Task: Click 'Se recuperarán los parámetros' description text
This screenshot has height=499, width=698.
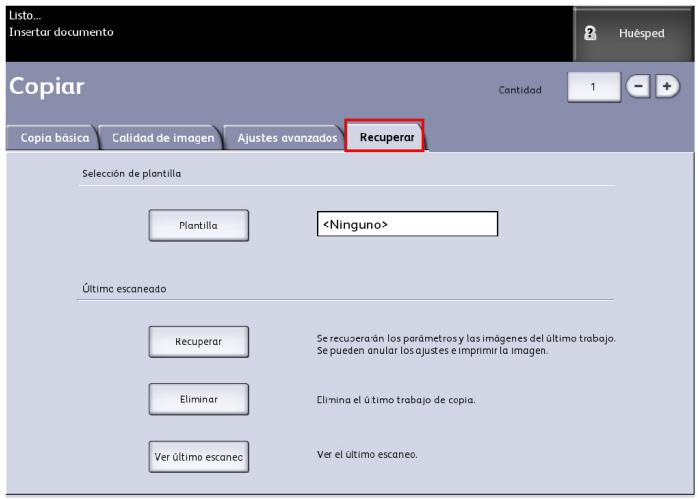Action: (466, 344)
